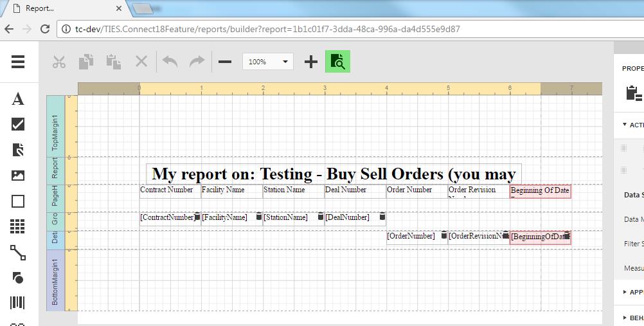This screenshot has height=326, width=644.
Task: Click the Copy toolbar icon
Action: (x=86, y=62)
